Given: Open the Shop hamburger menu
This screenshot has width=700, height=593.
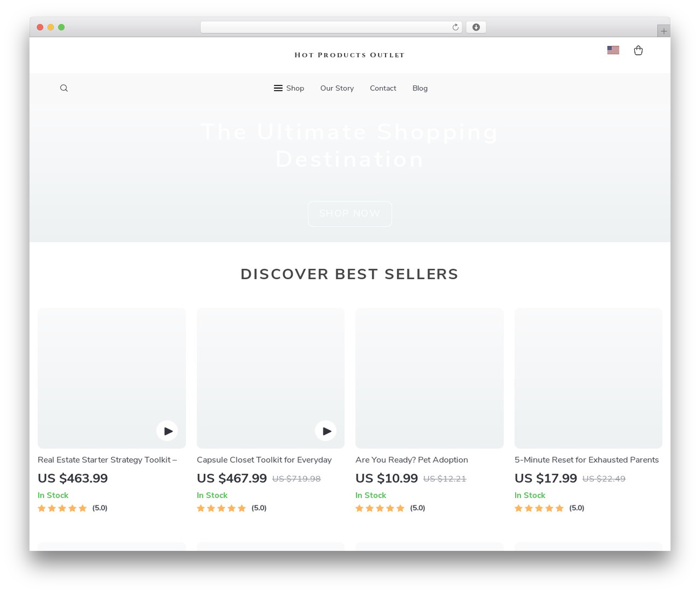Looking at the screenshot, I should pos(289,88).
